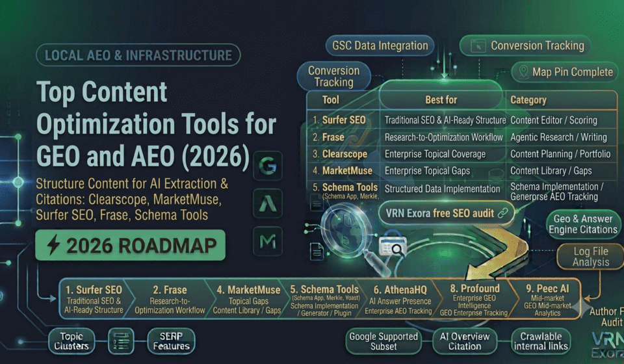624x364 pixels.
Task: Click the document icon below the magnifying glass
Action: (x=317, y=252)
